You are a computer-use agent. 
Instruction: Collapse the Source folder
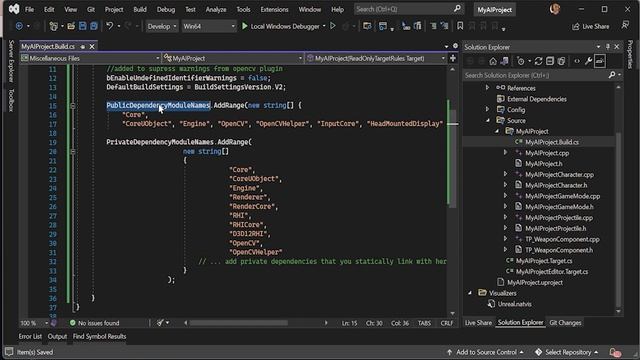point(488,120)
